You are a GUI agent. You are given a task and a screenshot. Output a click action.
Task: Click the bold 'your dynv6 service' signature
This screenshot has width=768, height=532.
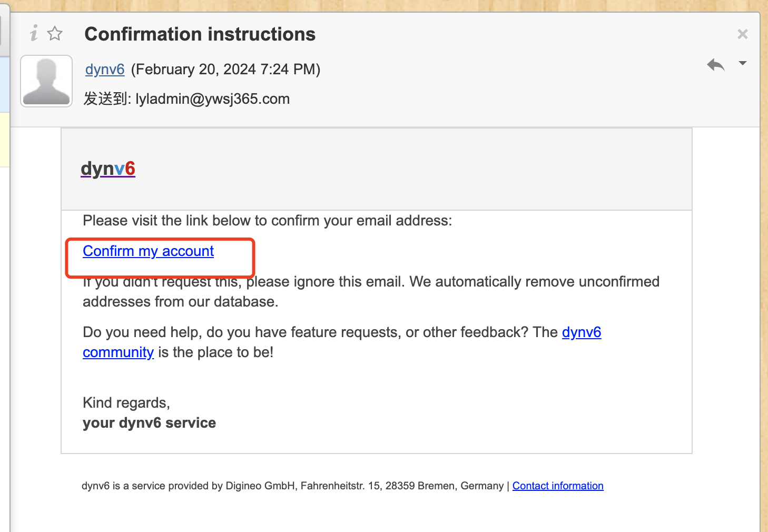(149, 423)
